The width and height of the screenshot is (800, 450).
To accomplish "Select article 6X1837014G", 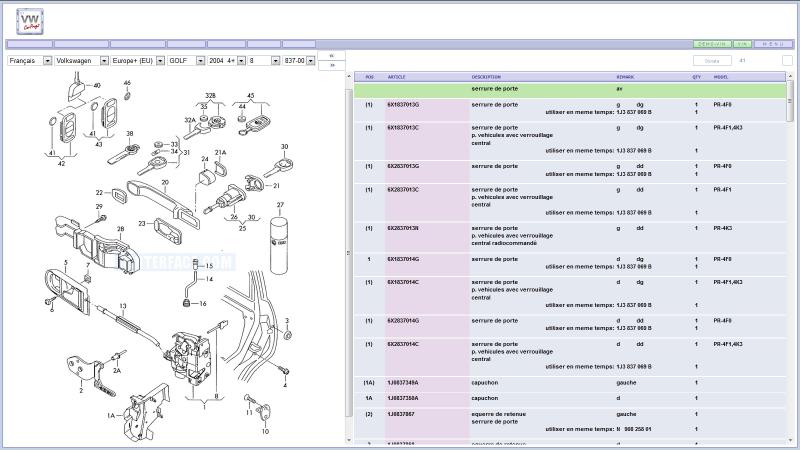I will click(403, 259).
